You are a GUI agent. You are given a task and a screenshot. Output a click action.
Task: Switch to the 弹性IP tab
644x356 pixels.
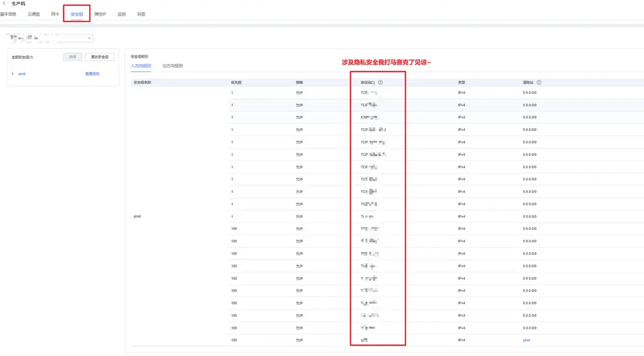(100, 14)
